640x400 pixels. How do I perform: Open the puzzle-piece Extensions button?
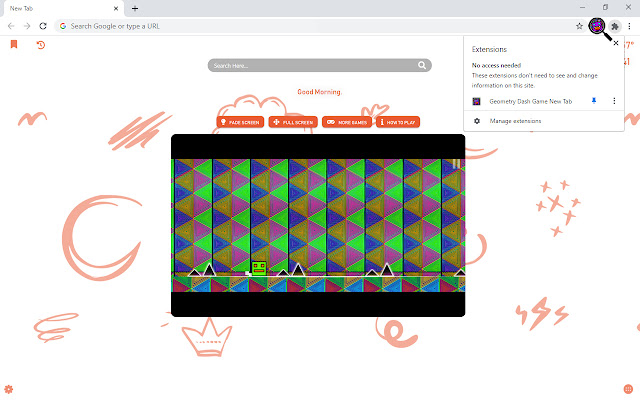(615, 26)
